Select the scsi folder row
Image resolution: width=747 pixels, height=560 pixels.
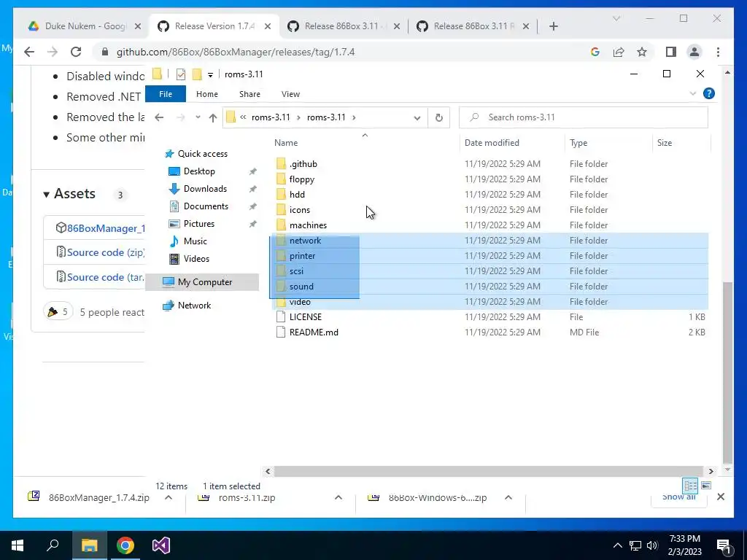489,271
